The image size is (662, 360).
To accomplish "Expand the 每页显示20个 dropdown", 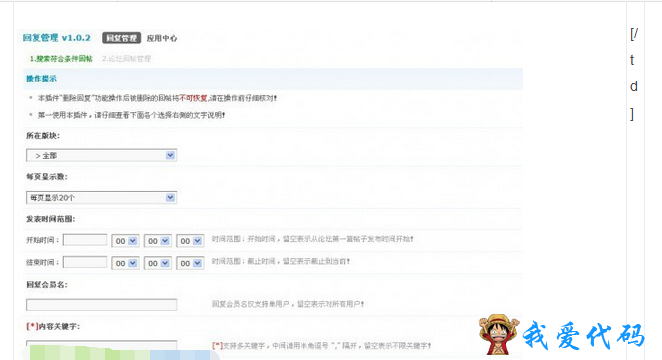I will (101, 198).
